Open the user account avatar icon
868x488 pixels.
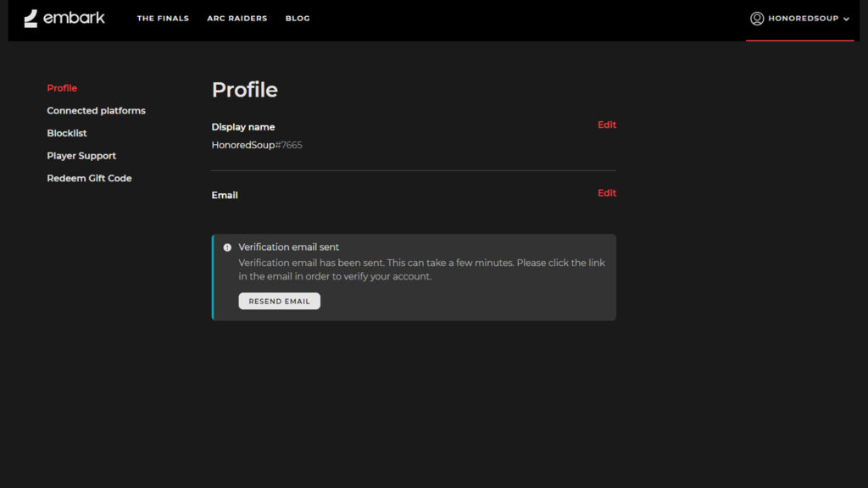pos(757,19)
